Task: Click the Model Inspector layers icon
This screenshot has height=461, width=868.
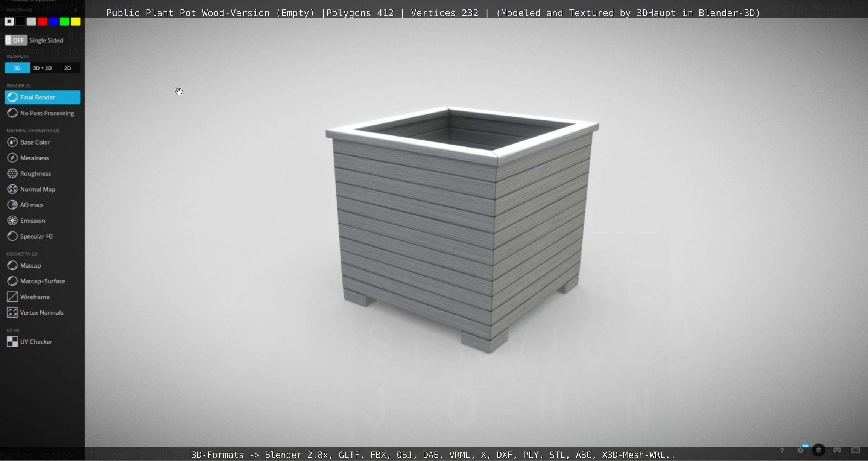Action: tap(819, 450)
